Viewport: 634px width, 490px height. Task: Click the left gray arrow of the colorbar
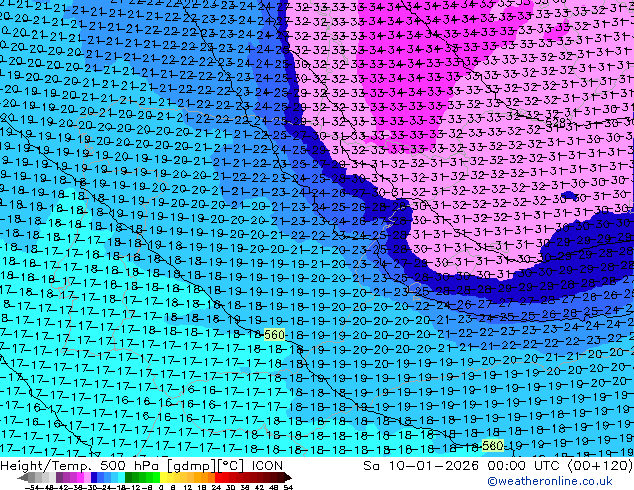23,477
